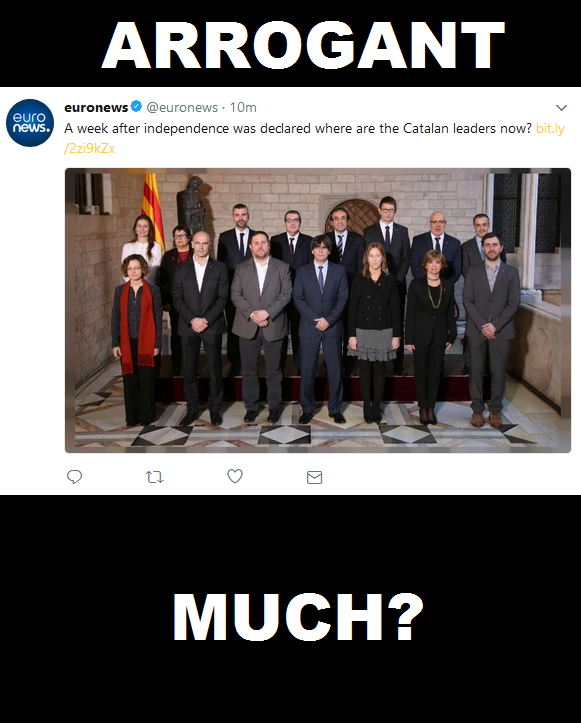Viewport: 581px width, 723px height.
Task: Share tweet via the envelope message icon
Action: pos(314,477)
